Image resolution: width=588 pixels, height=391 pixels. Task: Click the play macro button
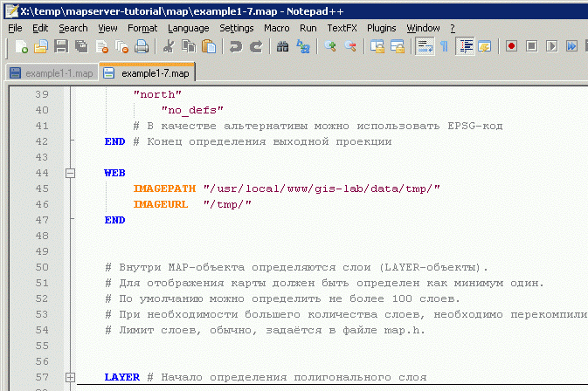tap(552, 46)
